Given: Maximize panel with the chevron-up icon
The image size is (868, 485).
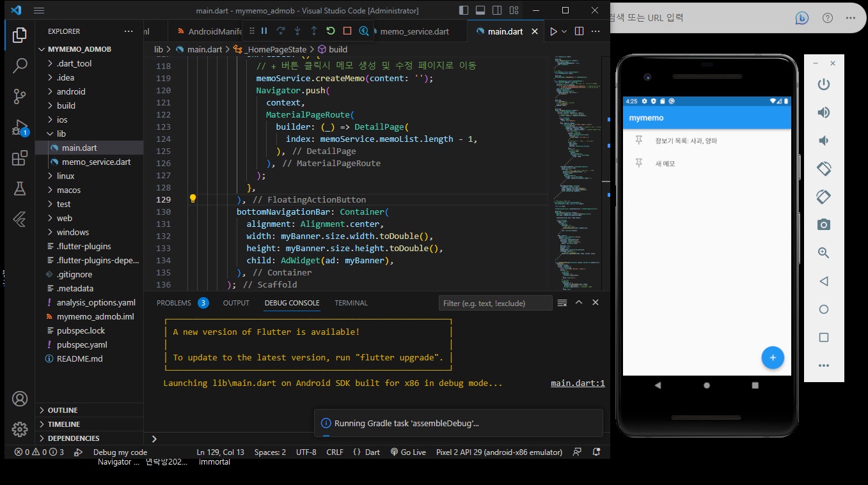Looking at the screenshot, I should pyautogui.click(x=579, y=302).
